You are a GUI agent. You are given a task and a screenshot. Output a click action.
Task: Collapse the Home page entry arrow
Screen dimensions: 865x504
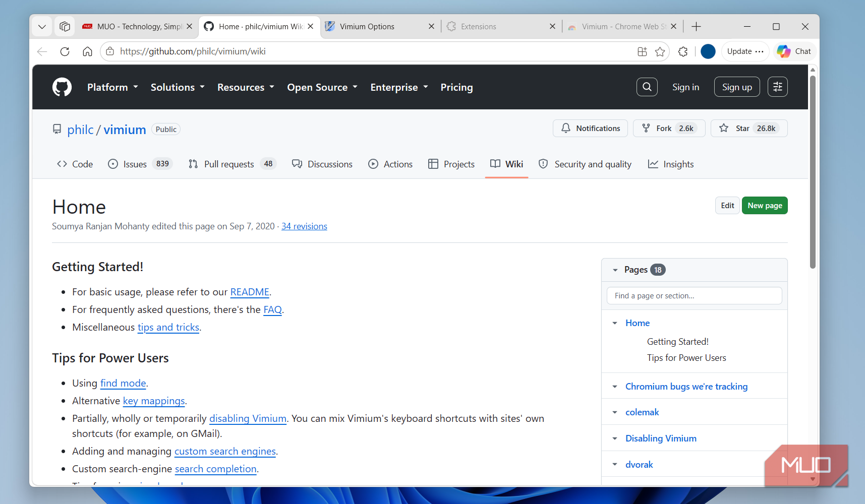click(615, 323)
